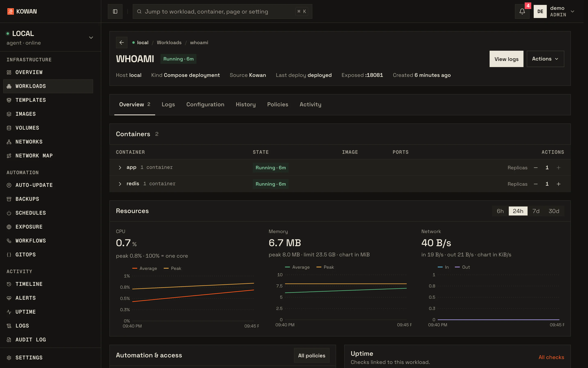
Task: Select the 24h time range
Action: [518, 211]
